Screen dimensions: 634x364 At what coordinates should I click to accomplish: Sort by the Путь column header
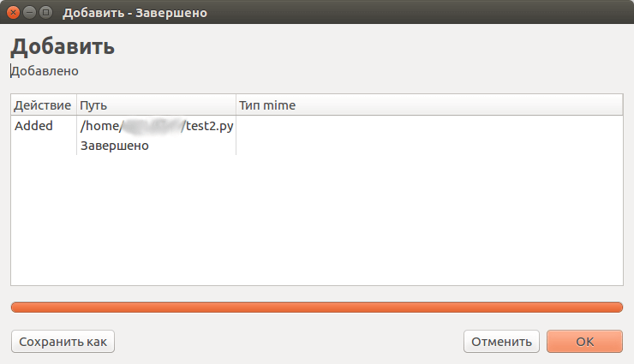pos(156,105)
